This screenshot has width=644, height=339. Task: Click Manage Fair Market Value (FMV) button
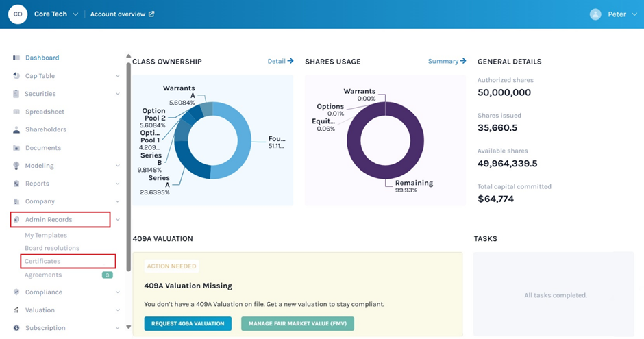tap(297, 324)
